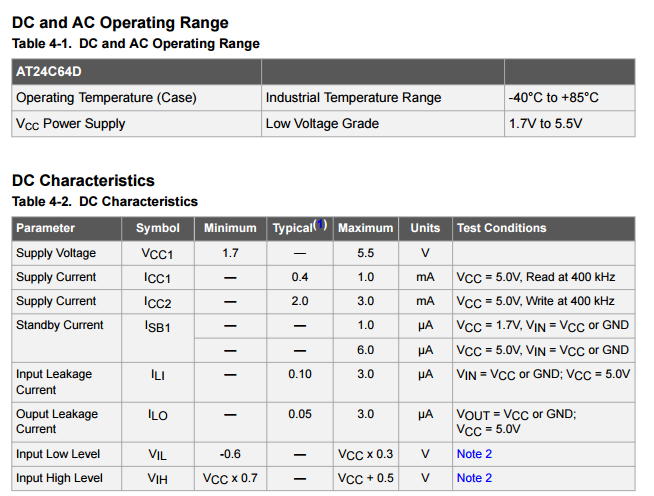The image size is (654, 496).
Task: Select the DC Characteristics section heading
Action: (83, 180)
